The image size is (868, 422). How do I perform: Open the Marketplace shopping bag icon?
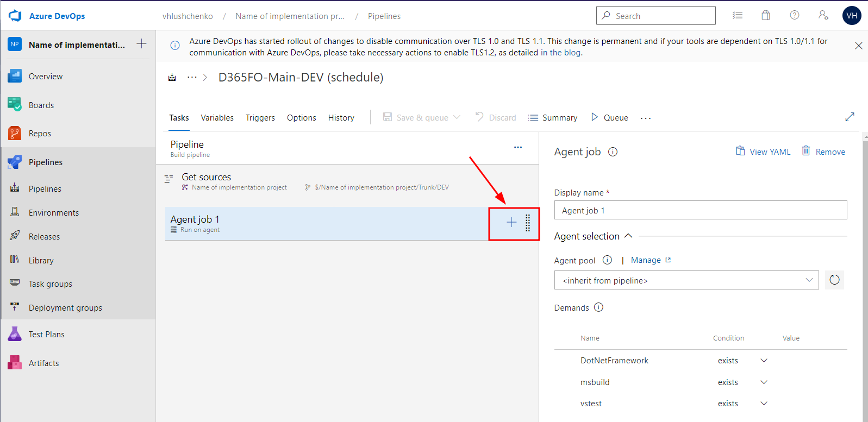(x=765, y=16)
